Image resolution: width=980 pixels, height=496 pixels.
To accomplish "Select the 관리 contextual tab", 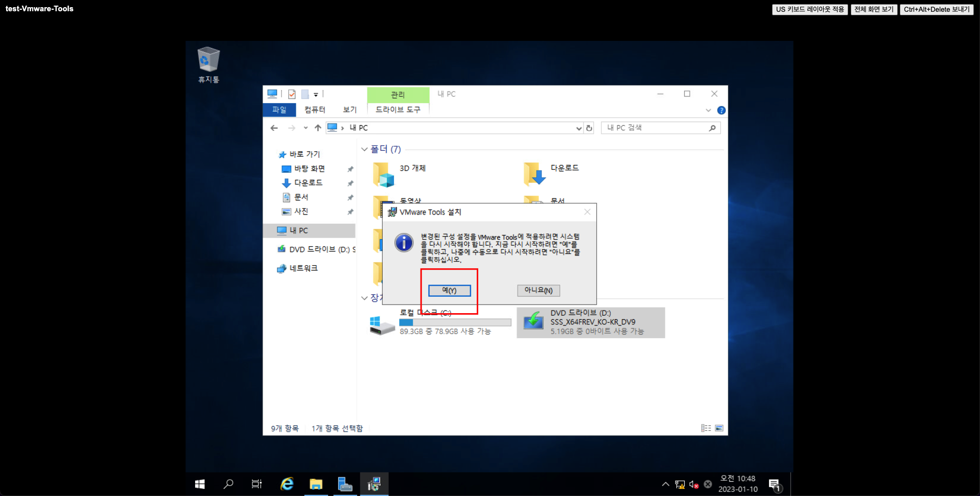I will point(398,95).
